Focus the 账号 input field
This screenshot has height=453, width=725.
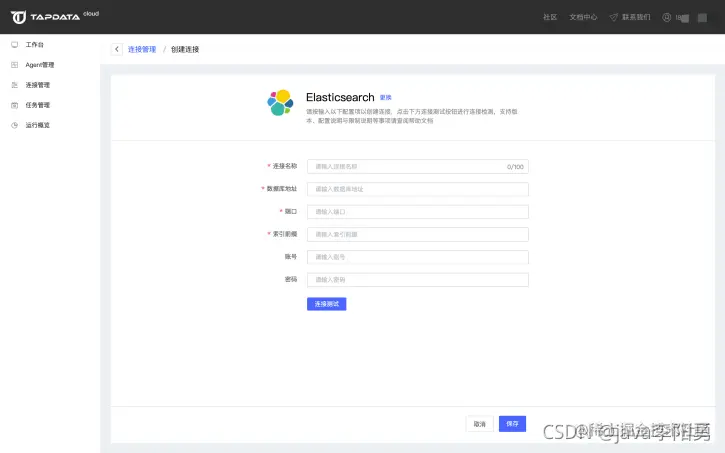pyautogui.click(x=418, y=257)
